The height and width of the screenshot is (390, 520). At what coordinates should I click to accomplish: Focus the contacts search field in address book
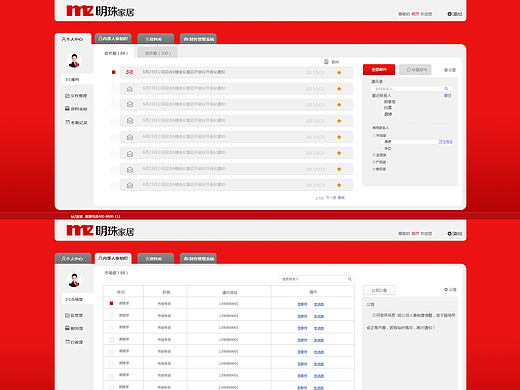click(411, 89)
